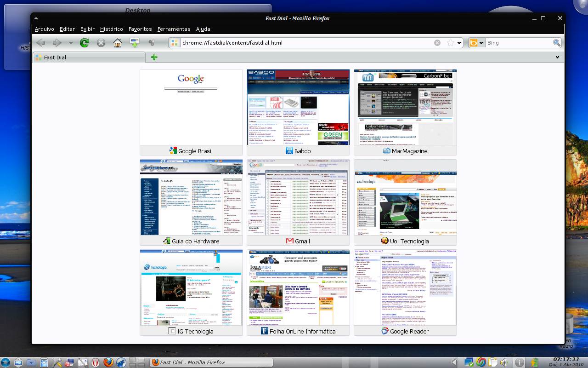Open the Guia do Hardware thumbnail
The height and width of the screenshot is (368, 588).
click(x=191, y=197)
